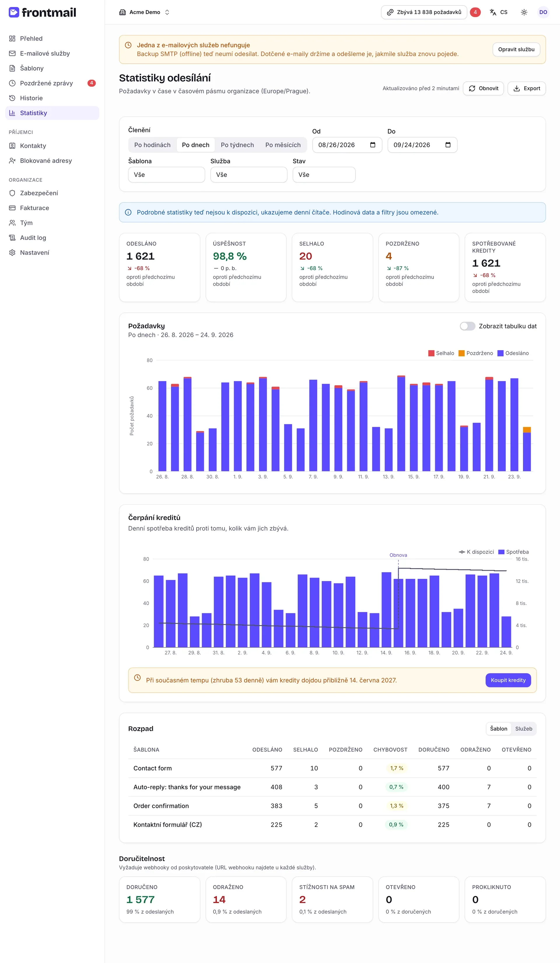Click the Doručeno 1 577 stat card
The image size is (560, 963).
[160, 900]
